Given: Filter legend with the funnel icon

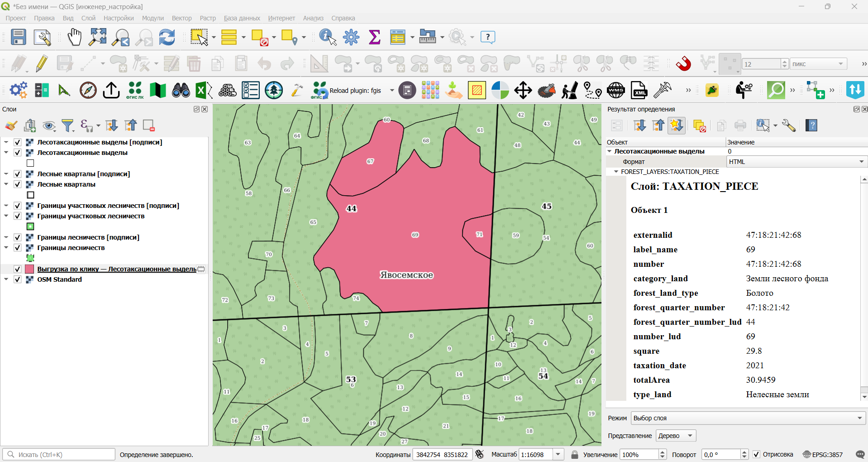Looking at the screenshot, I should point(68,125).
